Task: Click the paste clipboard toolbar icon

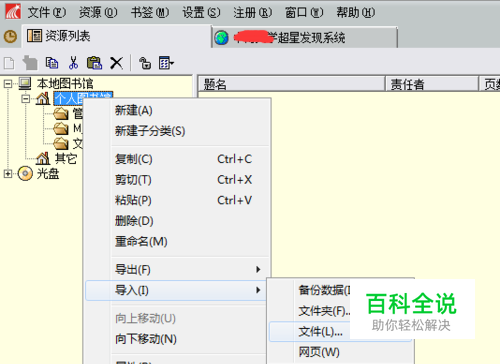Action: coord(94,63)
